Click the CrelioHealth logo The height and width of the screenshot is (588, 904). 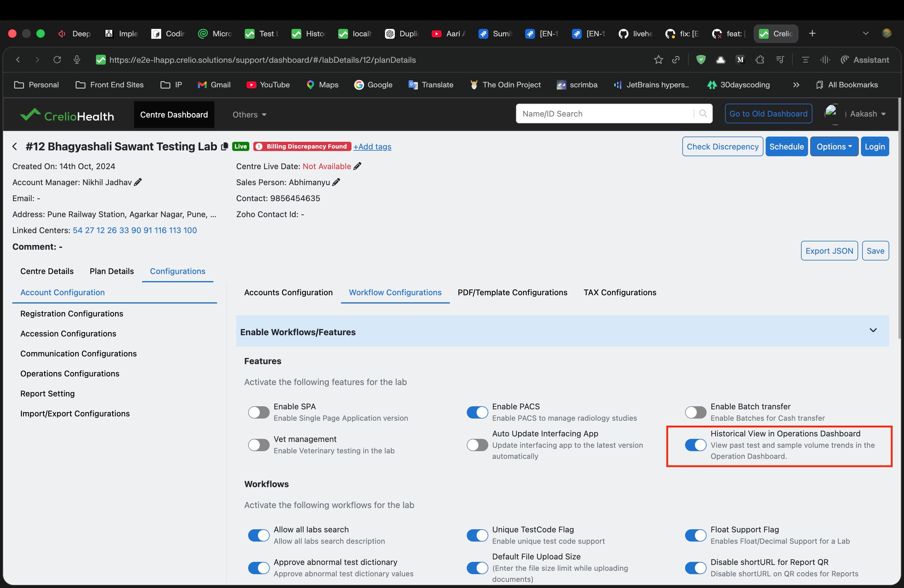click(67, 115)
